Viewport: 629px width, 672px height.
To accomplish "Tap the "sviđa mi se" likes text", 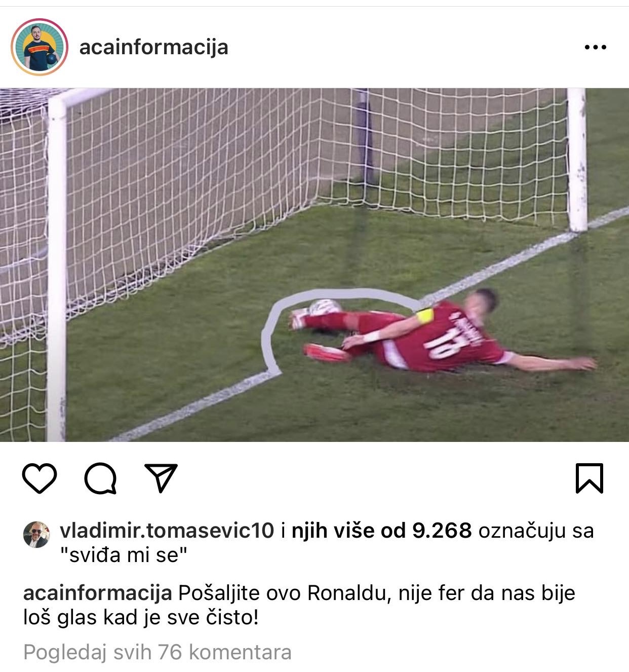I will (x=124, y=555).
